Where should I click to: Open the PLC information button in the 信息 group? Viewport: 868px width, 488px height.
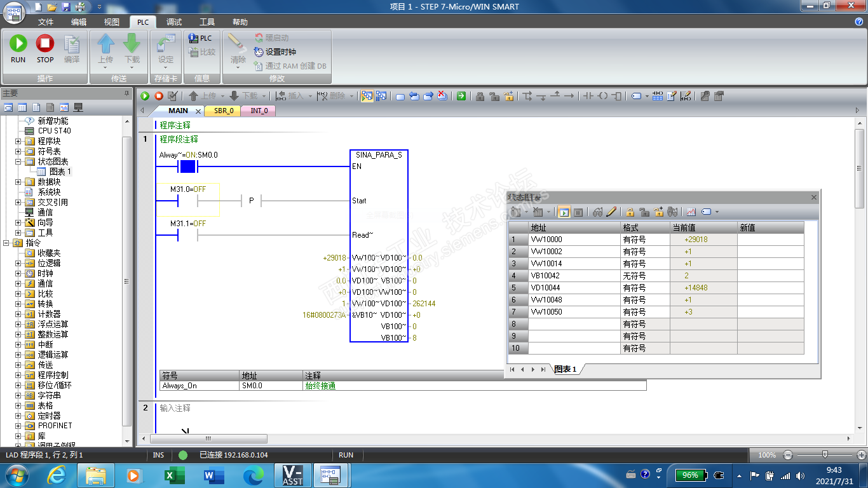pos(201,38)
